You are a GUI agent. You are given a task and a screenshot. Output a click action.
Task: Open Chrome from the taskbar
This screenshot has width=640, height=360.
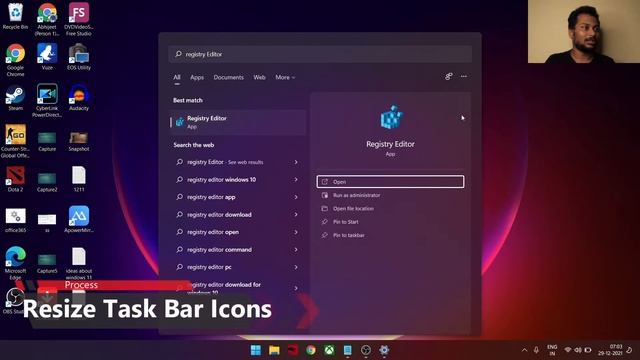click(311, 350)
